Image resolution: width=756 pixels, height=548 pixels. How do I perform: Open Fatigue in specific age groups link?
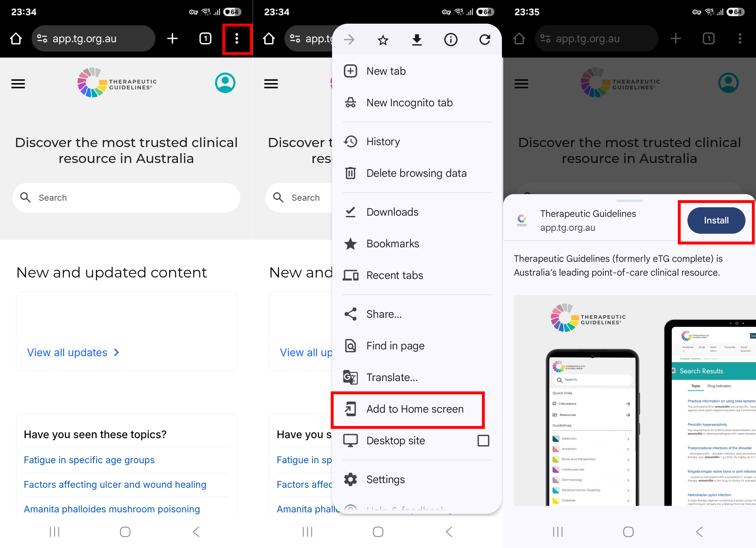[89, 460]
